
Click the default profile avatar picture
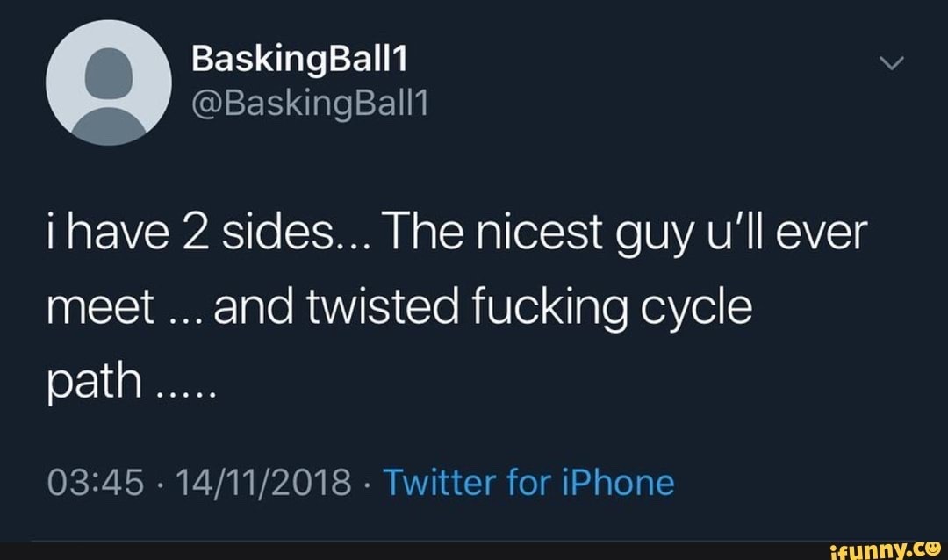pos(109,83)
